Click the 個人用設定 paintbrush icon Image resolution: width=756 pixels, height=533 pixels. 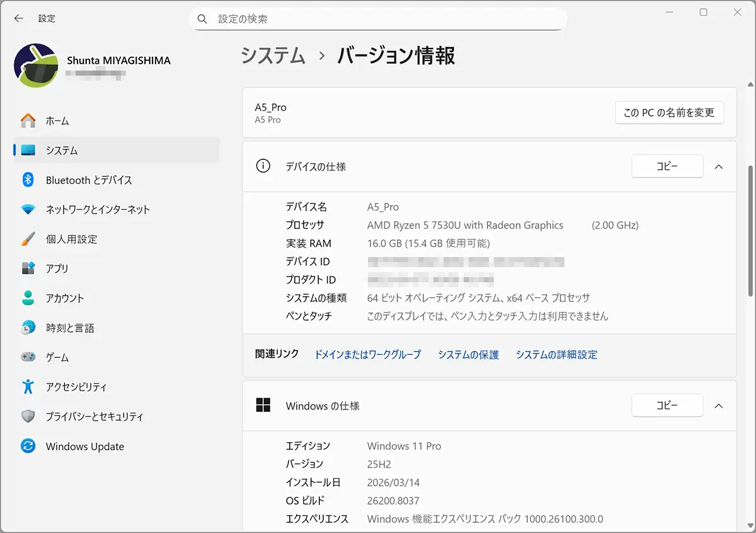28,239
